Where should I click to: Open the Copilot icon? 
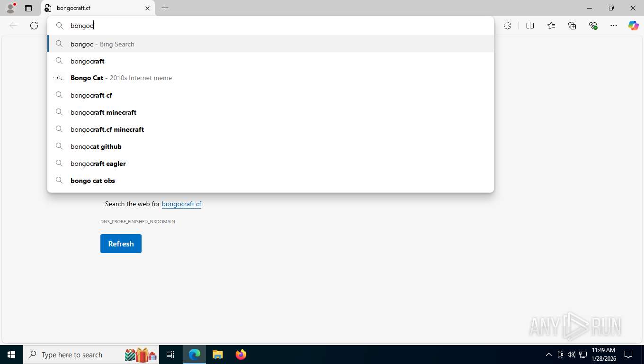click(633, 26)
